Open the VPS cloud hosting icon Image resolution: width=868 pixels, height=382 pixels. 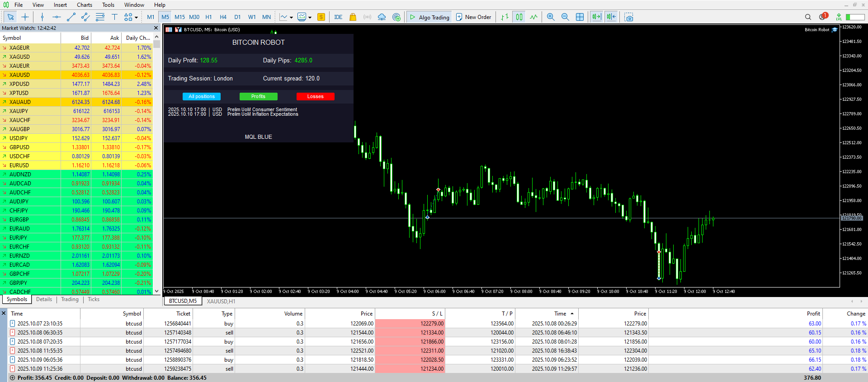(x=382, y=17)
